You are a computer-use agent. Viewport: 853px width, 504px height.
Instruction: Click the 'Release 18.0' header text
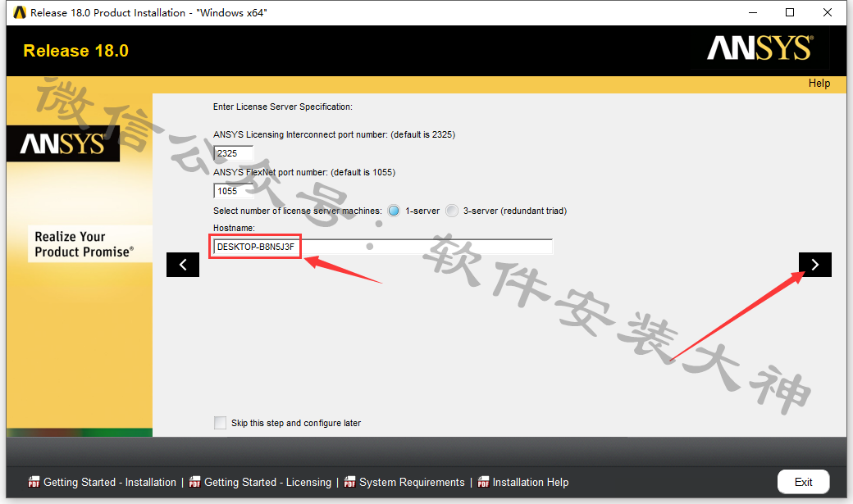pyautogui.click(x=76, y=51)
